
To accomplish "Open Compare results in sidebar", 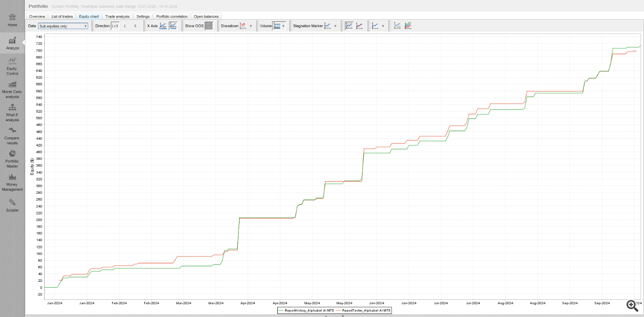I will 12,135.
